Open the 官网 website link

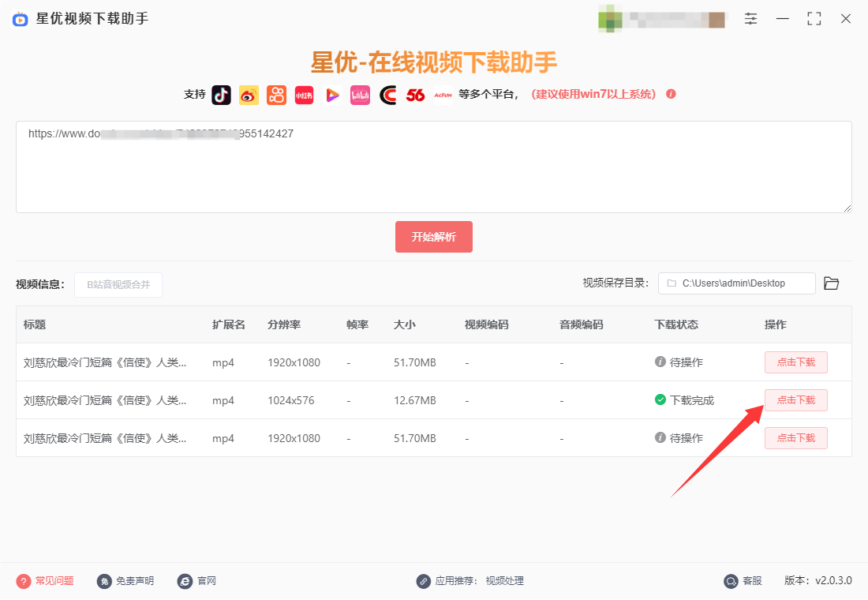click(196, 580)
